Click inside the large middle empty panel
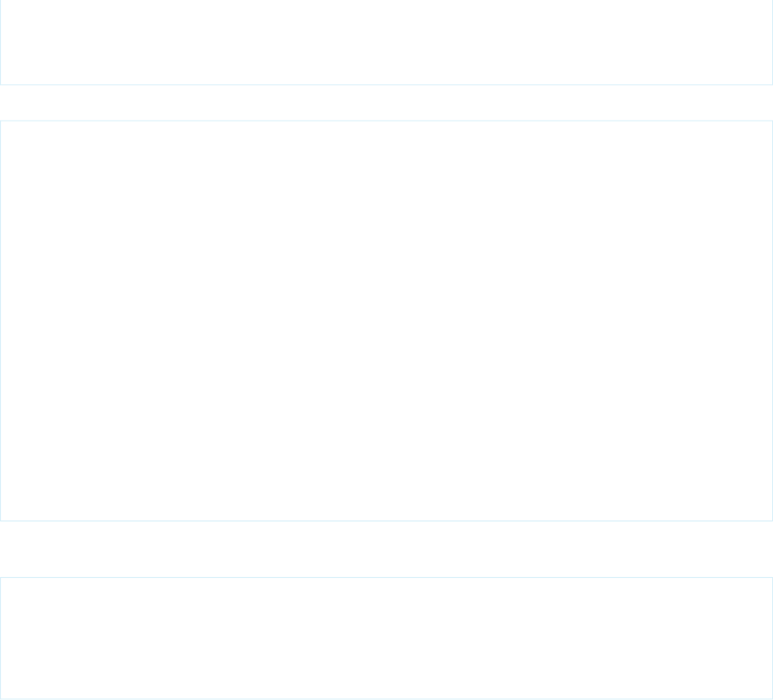Screen dimensions: 773x700 coord(386,321)
